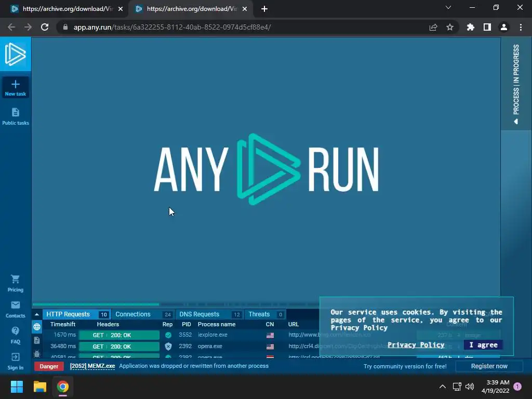Collapse the bottom network panel with up arrow
This screenshot has height=399, width=532.
37,314
